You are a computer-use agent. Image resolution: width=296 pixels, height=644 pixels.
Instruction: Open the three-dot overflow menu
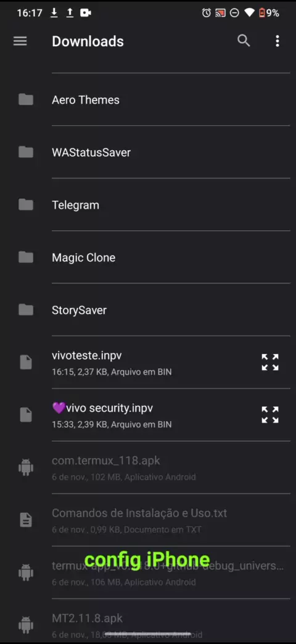click(x=277, y=41)
